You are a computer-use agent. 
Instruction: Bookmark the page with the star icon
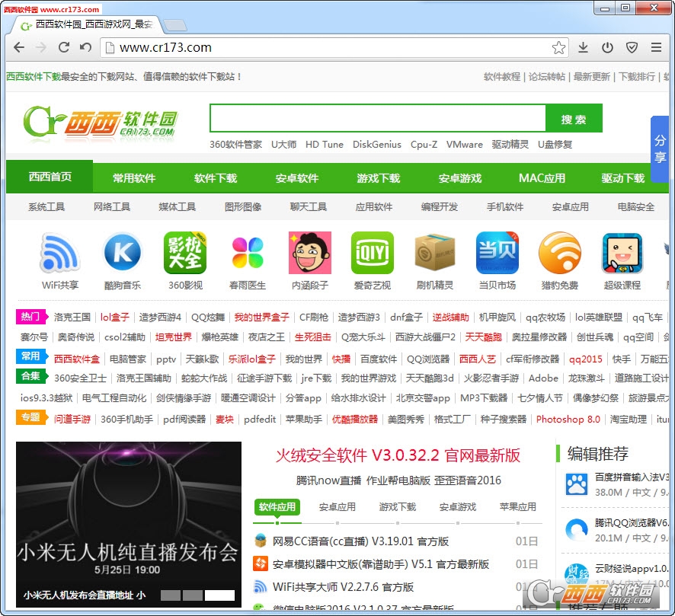coord(558,47)
